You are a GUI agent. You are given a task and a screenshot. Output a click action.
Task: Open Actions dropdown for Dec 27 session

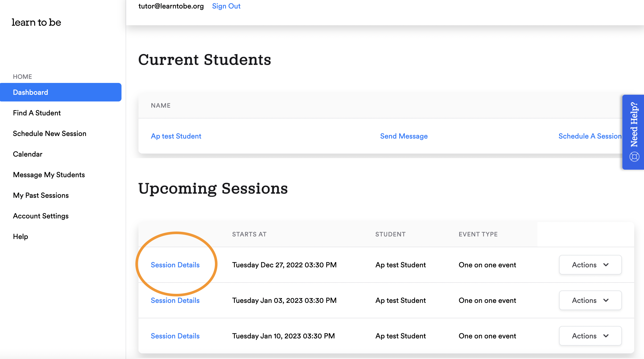click(590, 265)
